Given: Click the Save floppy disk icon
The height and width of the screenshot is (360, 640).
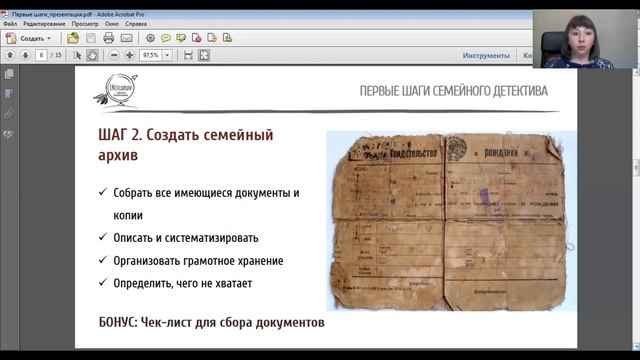Looking at the screenshot, I should [91, 38].
